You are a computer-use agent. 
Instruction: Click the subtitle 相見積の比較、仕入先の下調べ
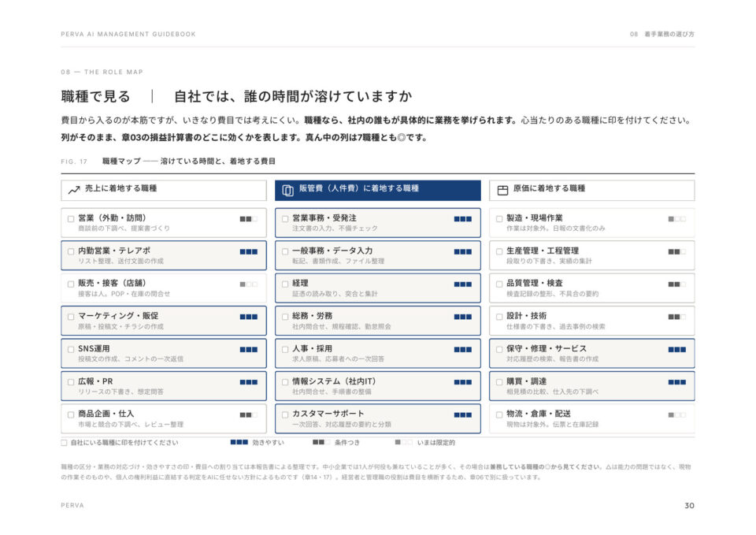click(x=553, y=392)
